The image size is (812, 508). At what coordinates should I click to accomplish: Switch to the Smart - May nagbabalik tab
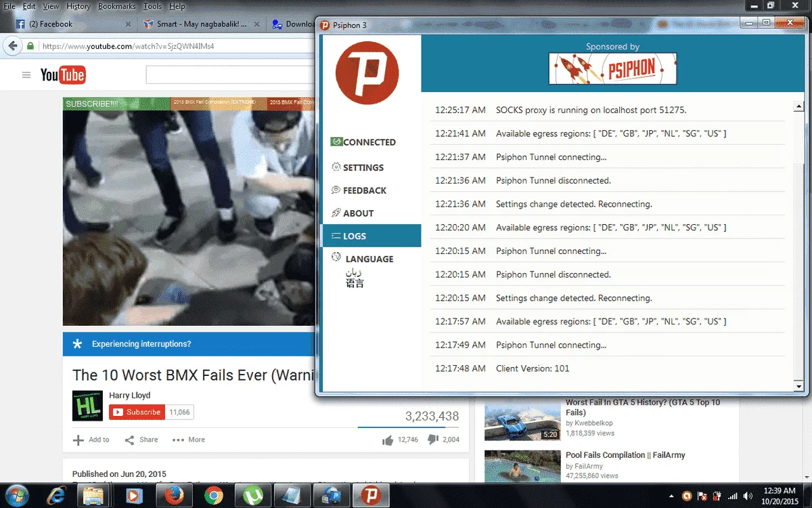200,24
